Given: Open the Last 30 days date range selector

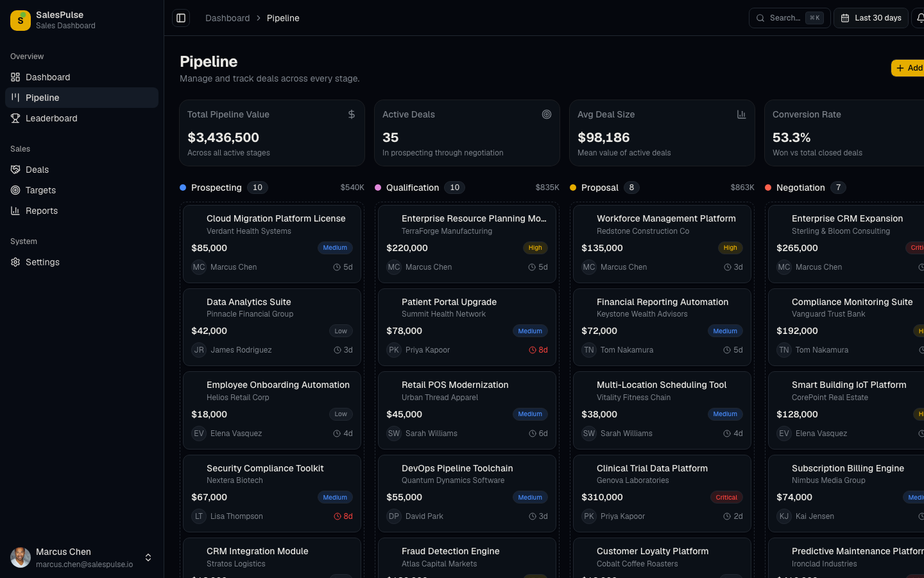Looking at the screenshot, I should (x=871, y=17).
